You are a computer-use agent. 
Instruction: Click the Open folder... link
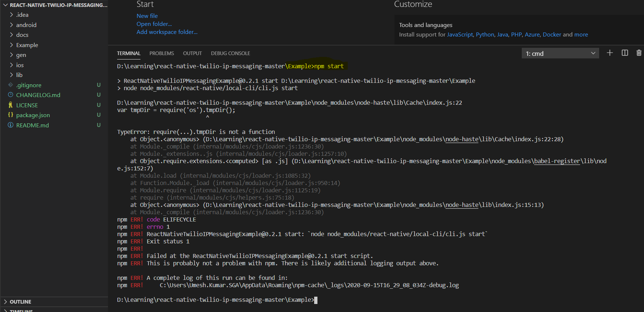pos(154,24)
